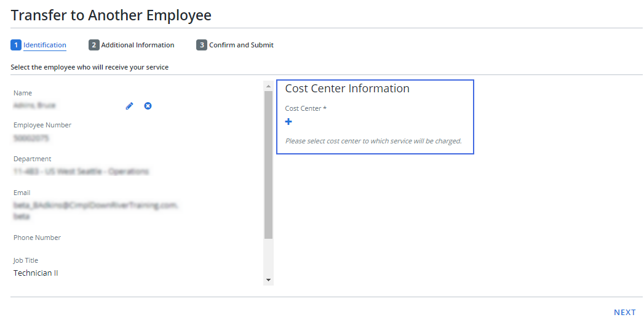The image size is (644, 320).
Task: Click the Employee Number value
Action: [31, 138]
